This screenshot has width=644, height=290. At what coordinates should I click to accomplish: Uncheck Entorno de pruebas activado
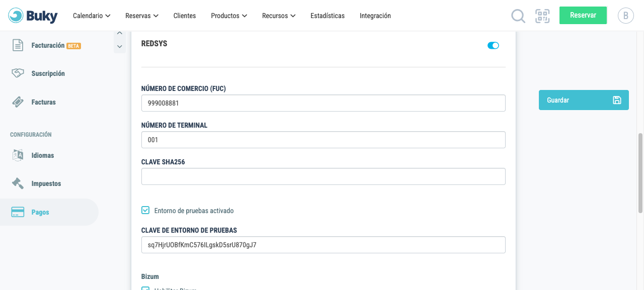(x=145, y=210)
